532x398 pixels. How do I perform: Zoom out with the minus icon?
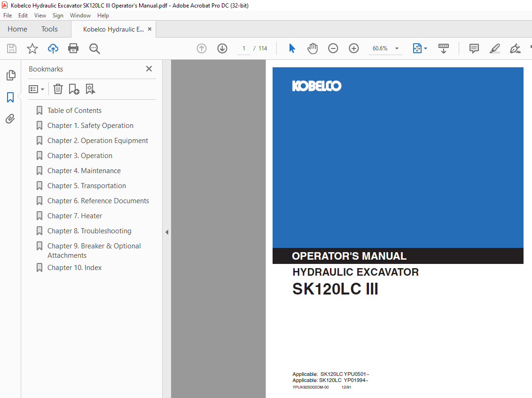(333, 48)
